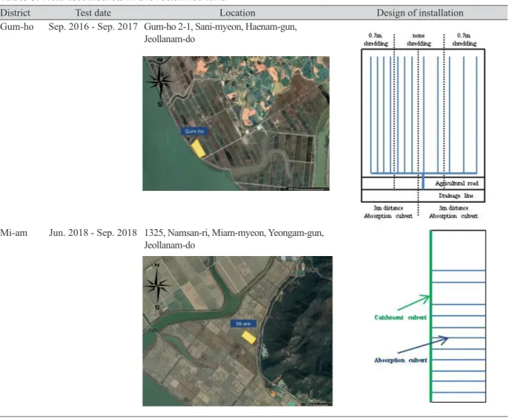Click the Agricultural road label in diagram
This screenshot has width=508, height=420.
(x=456, y=183)
